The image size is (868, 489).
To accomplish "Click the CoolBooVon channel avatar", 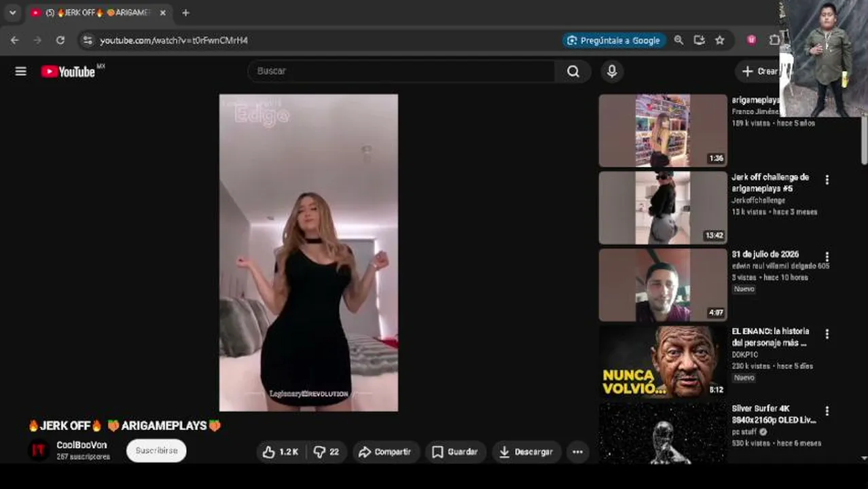I will point(39,450).
